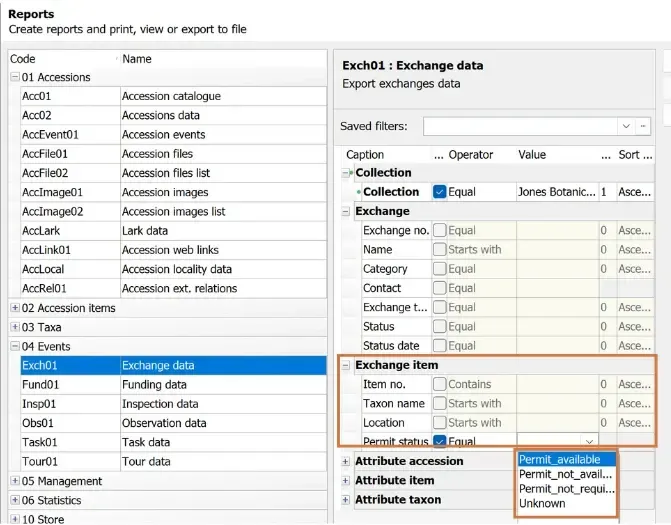
Task: Collapse the 01 Accessions group
Action: pyautogui.click(x=15, y=77)
